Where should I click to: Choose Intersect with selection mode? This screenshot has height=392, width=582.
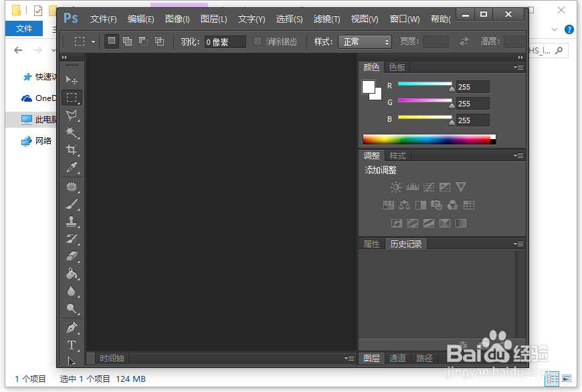159,41
